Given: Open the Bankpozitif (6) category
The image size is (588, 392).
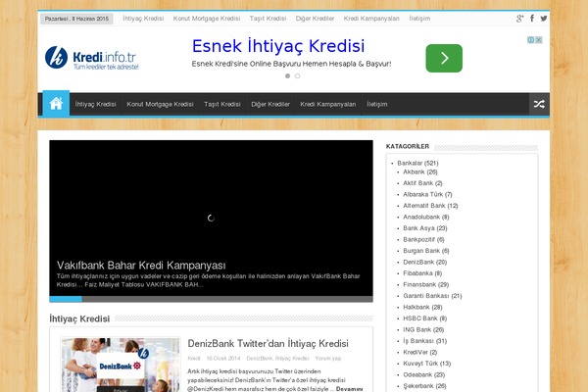Looking at the screenshot, I should pos(423,239).
